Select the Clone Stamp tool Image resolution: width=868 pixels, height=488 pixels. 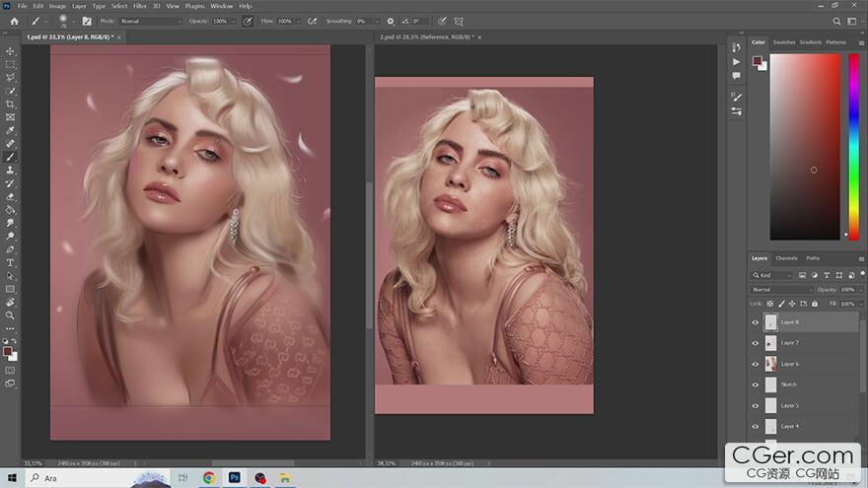[x=10, y=171]
